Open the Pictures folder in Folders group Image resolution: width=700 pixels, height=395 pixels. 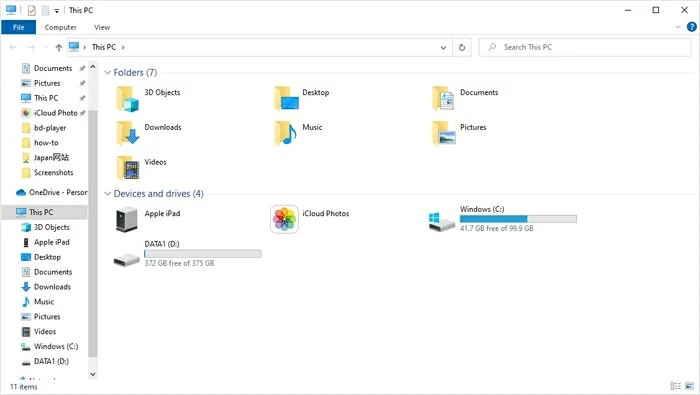point(444,133)
